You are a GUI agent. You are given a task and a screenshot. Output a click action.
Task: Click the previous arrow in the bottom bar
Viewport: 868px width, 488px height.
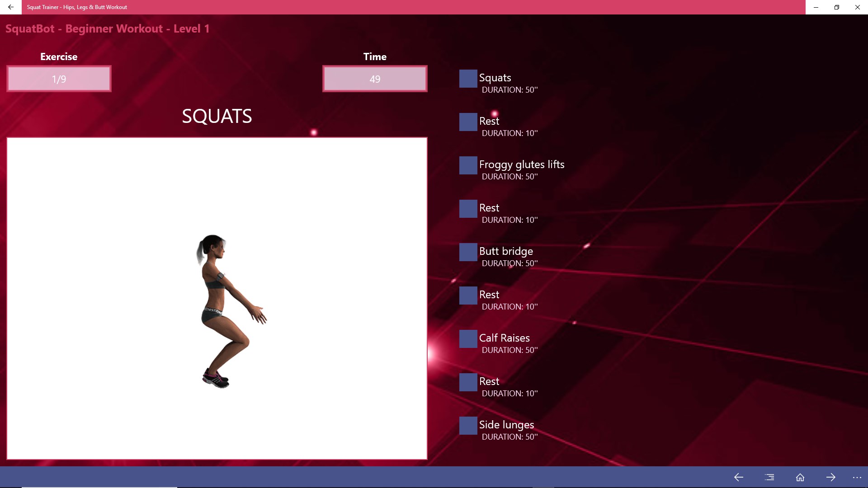pos(739,477)
